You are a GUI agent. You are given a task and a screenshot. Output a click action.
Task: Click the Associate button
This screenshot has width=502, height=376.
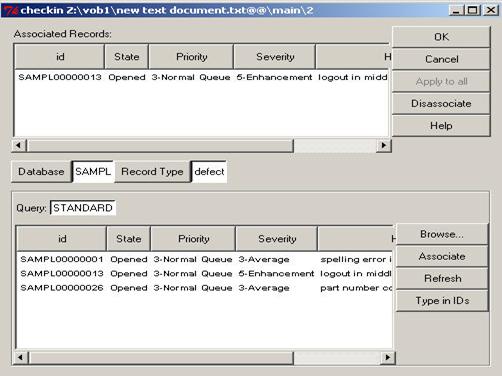tap(442, 256)
